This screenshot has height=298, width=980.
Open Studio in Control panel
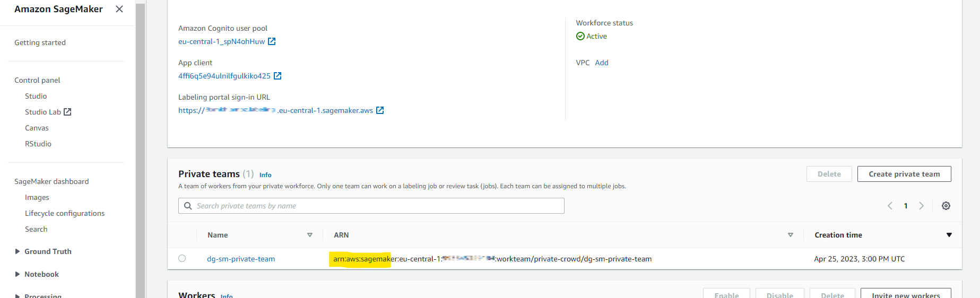(36, 96)
